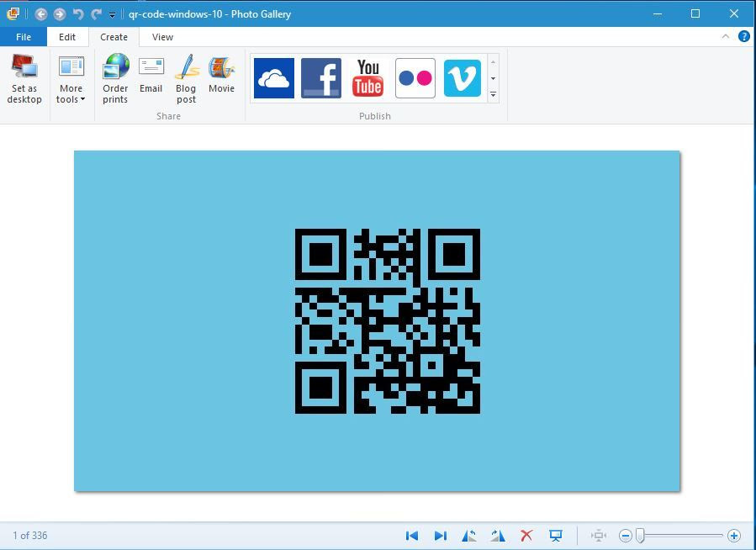
Task: Click the Forward arrow in title bar
Action: tap(60, 14)
